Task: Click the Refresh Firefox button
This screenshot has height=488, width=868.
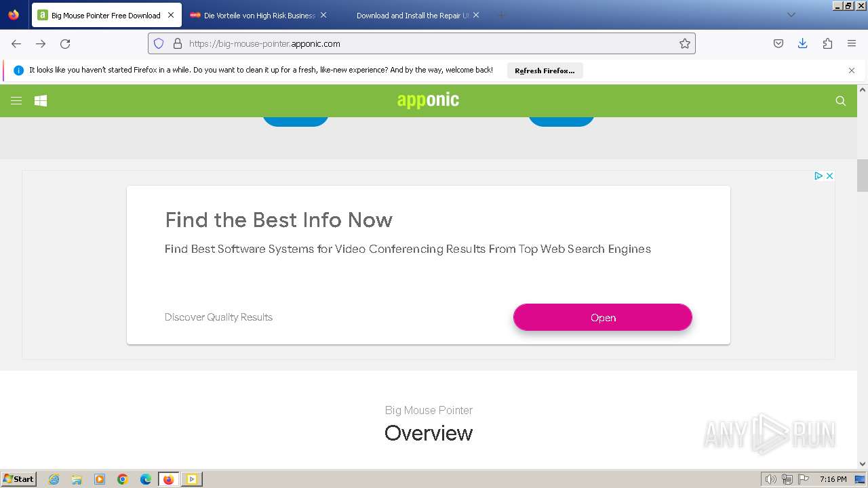Action: [x=545, y=70]
